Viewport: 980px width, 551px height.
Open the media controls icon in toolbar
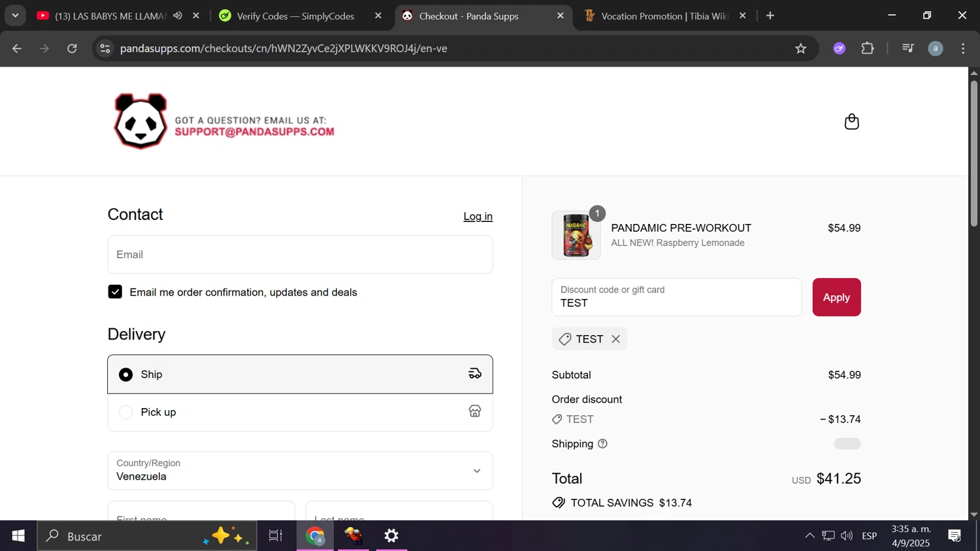pos(907,48)
